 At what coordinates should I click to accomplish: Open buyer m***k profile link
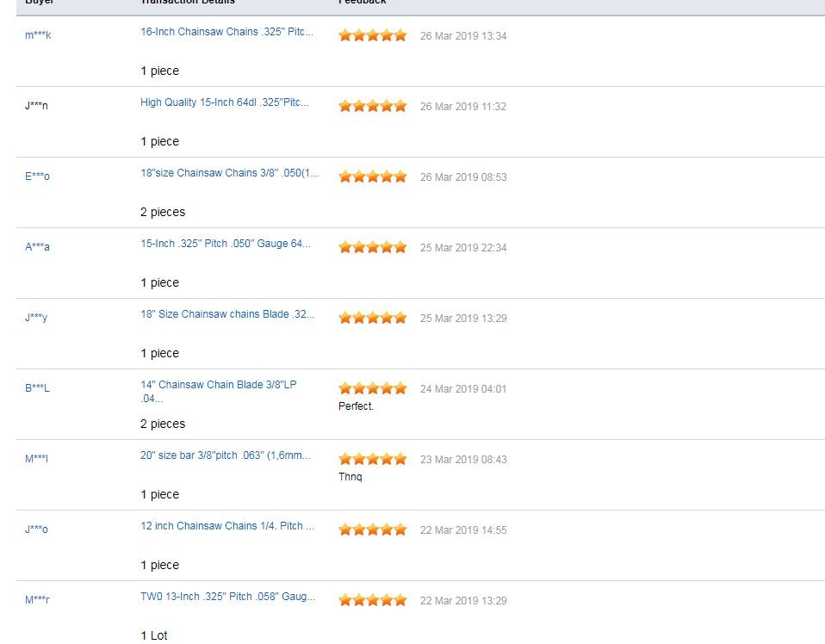tap(38, 35)
